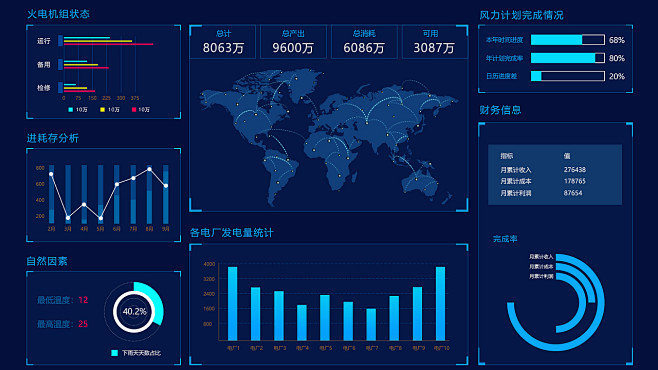Click the yellow 运行 bar in the status chart
This screenshot has height=370, width=658.
click(x=98, y=41)
